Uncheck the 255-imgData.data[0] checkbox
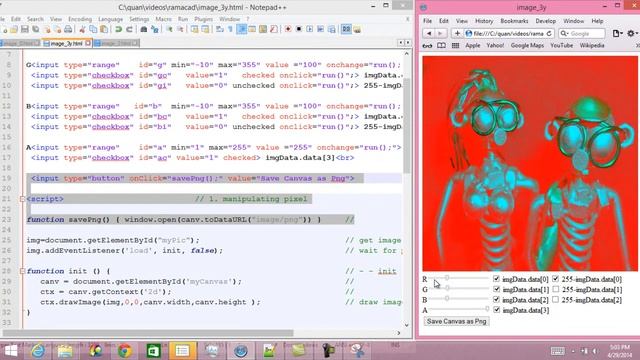 [x=556, y=279]
